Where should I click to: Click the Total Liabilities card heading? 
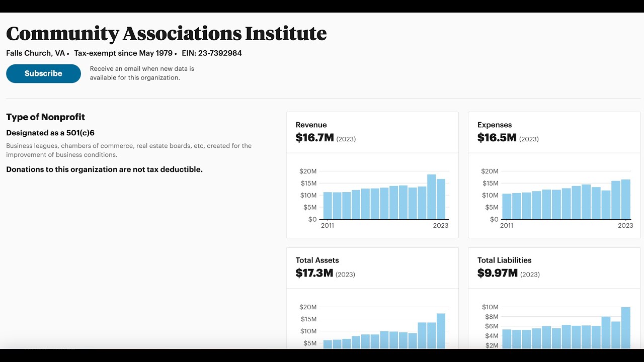pyautogui.click(x=505, y=260)
